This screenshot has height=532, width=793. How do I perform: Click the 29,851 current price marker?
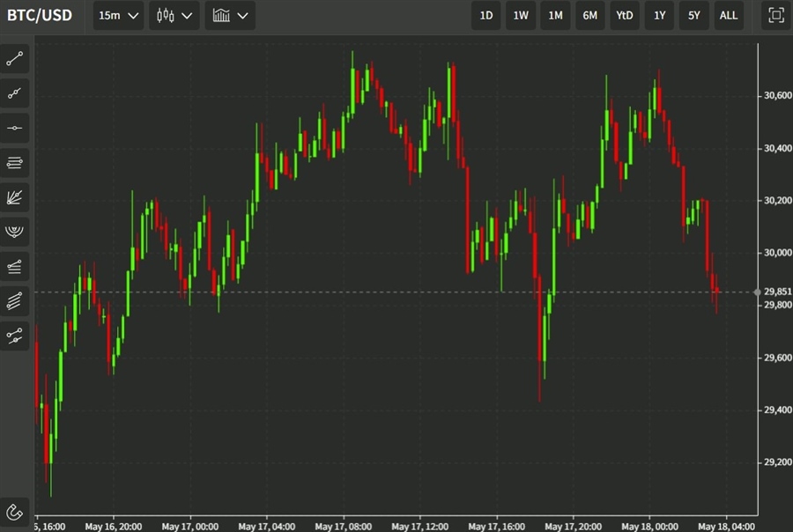click(776, 292)
